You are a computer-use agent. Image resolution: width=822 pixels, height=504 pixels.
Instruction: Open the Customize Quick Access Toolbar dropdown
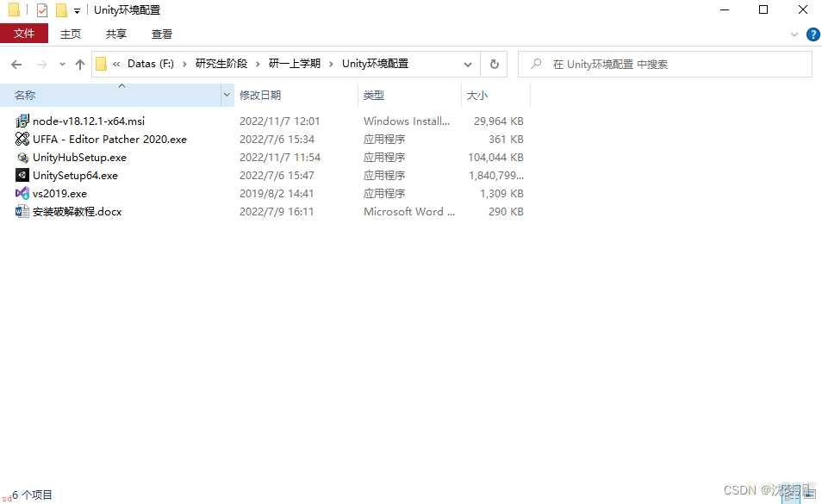[x=77, y=10]
